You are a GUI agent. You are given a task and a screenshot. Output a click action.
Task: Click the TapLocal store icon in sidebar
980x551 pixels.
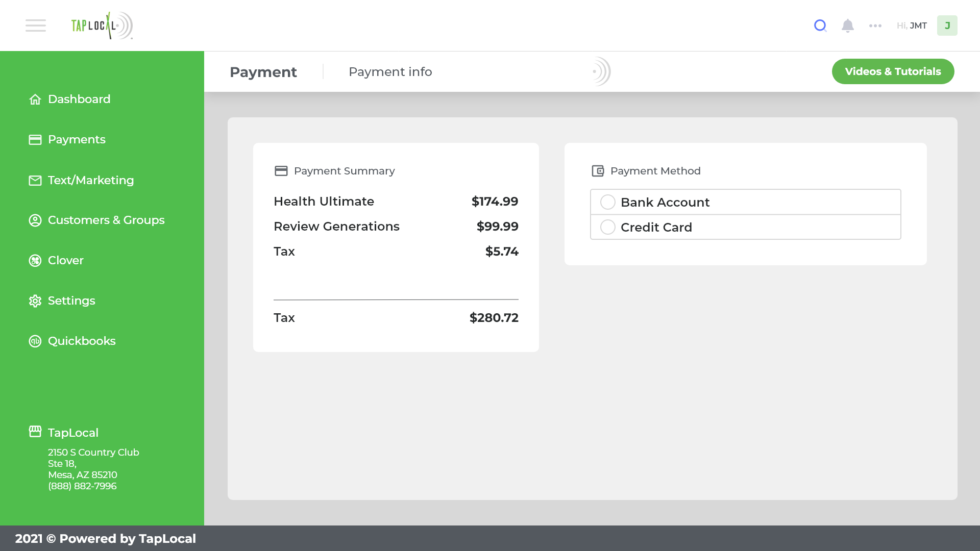pyautogui.click(x=35, y=432)
